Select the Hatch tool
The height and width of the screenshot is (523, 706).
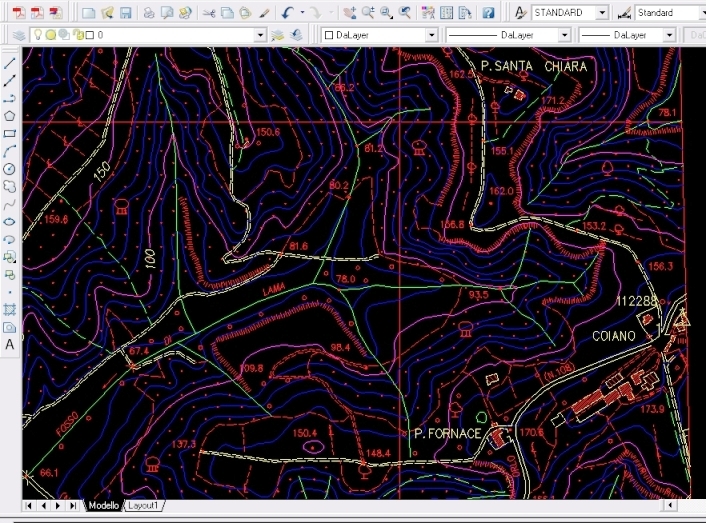[9, 310]
